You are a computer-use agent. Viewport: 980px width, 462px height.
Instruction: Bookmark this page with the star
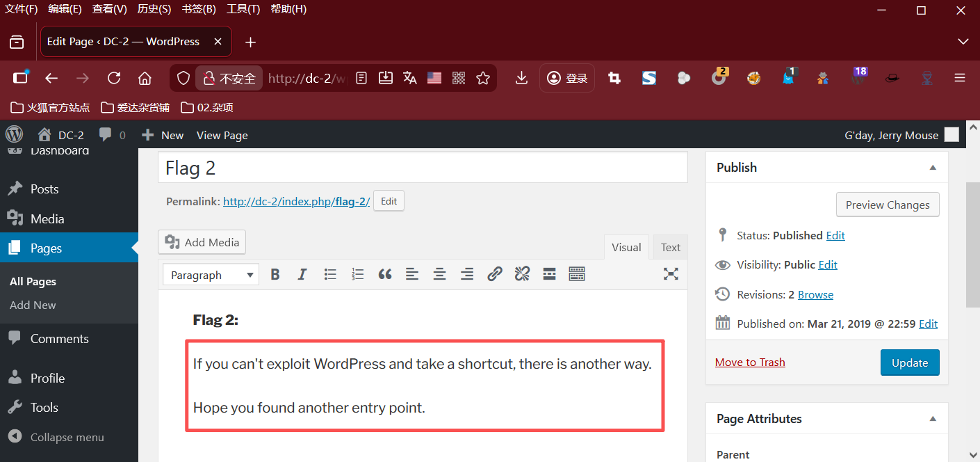pyautogui.click(x=483, y=79)
